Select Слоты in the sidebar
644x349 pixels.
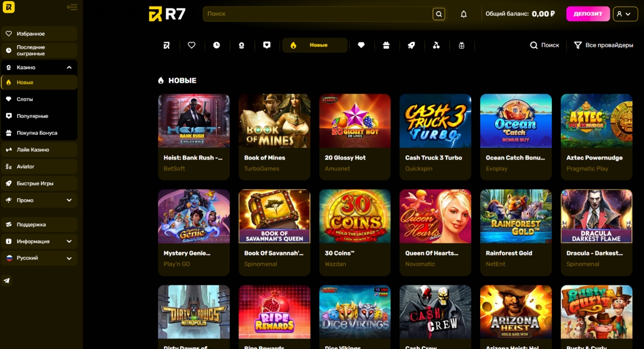point(39,99)
